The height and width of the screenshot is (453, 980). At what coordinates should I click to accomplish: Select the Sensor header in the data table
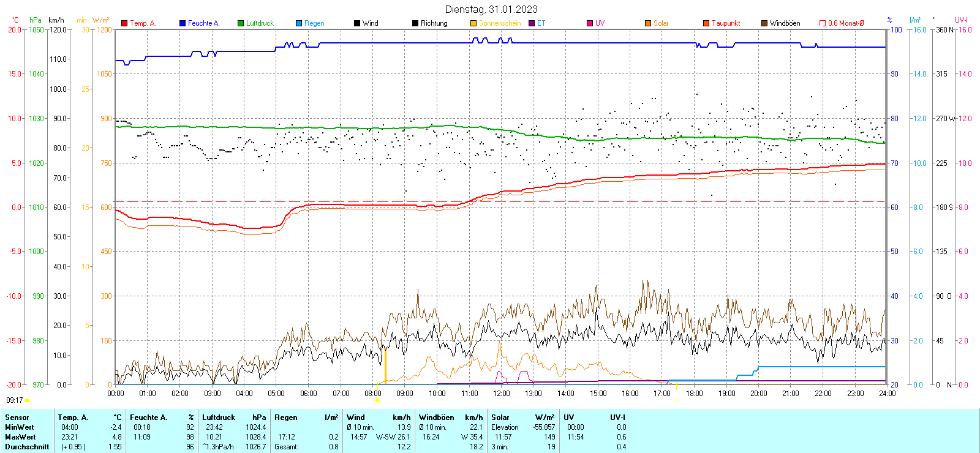click(17, 417)
